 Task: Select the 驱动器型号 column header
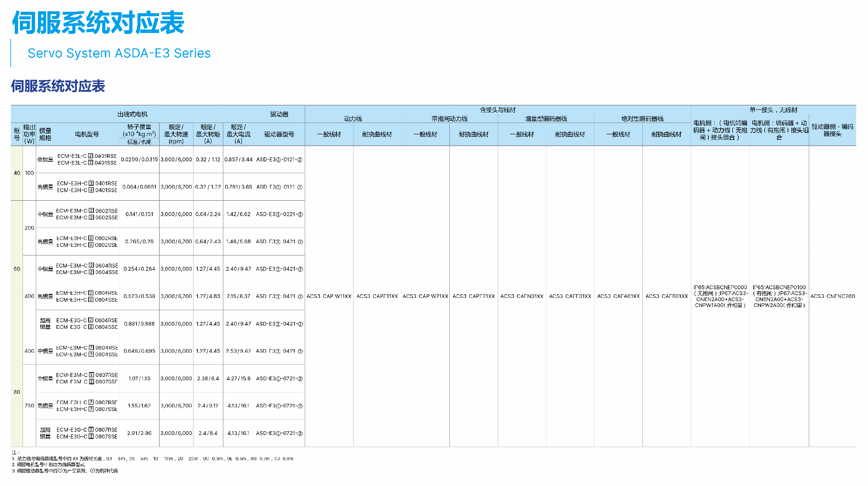tap(279, 134)
